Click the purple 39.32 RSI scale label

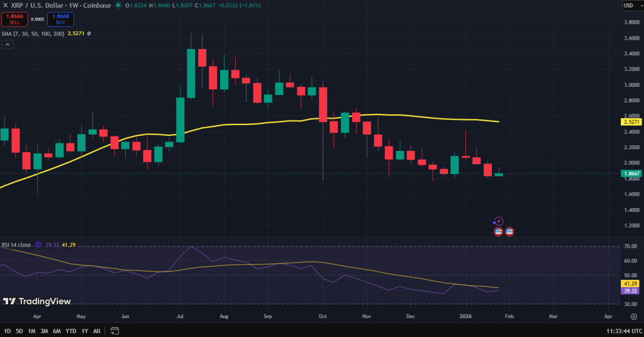630,291
